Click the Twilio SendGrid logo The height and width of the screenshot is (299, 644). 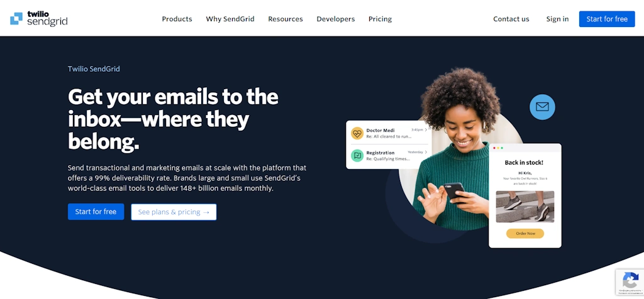point(38,19)
